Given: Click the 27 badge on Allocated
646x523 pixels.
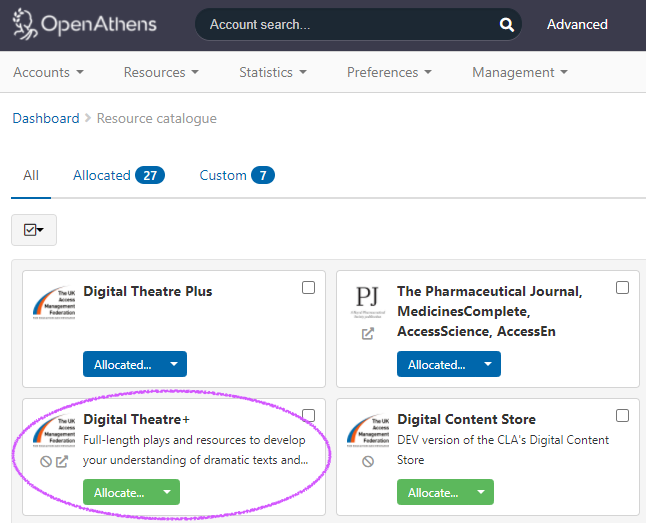Looking at the screenshot, I should coord(150,176).
